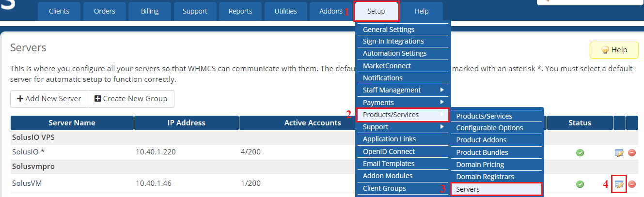Click Create New Group button
Viewport: 644px width, 197px height.
click(131, 99)
